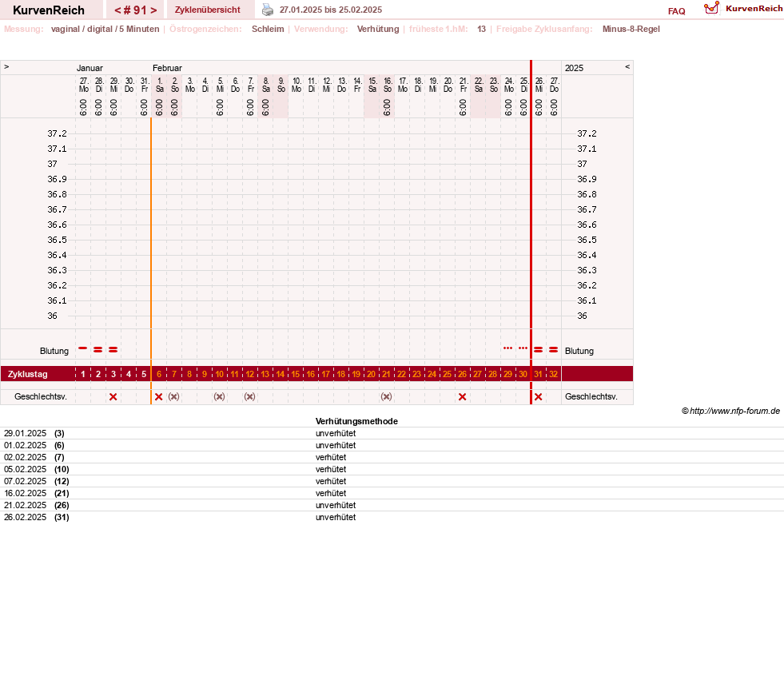This screenshot has height=676, width=784.
Task: Select cycle day 1 in the Zyklustag bar
Action: [x=83, y=374]
